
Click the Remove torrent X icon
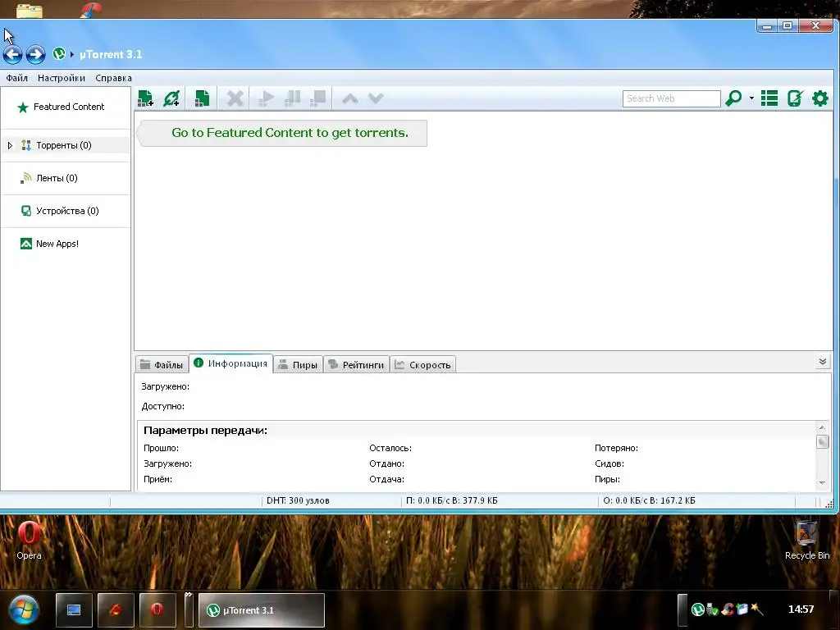(x=235, y=98)
